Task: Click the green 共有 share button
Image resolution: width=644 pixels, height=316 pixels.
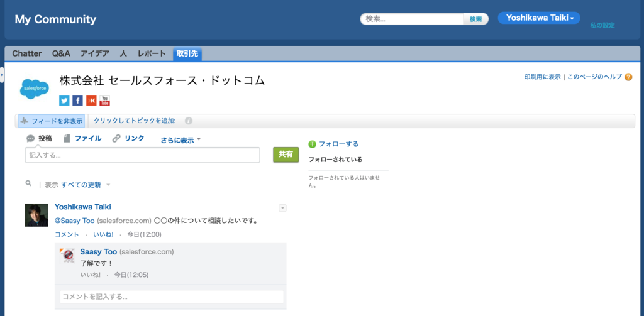Action: (286, 155)
